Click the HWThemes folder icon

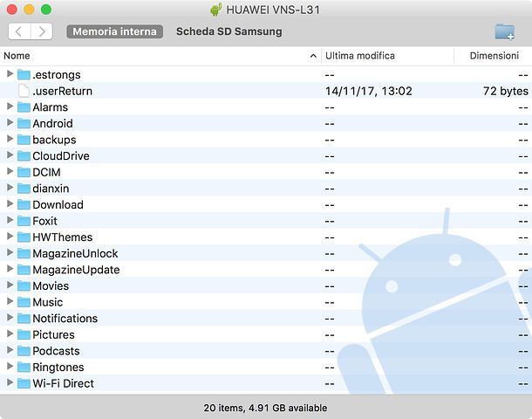coord(24,237)
